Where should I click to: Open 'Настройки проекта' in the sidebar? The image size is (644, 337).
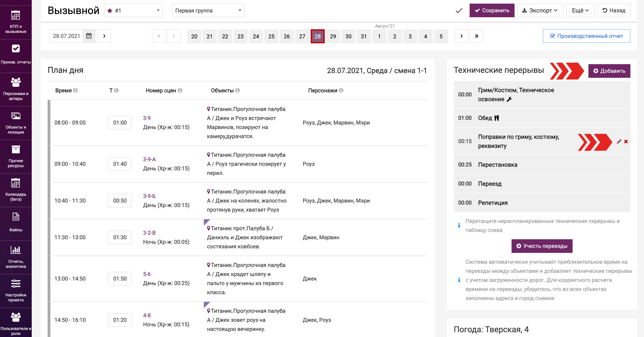click(16, 291)
